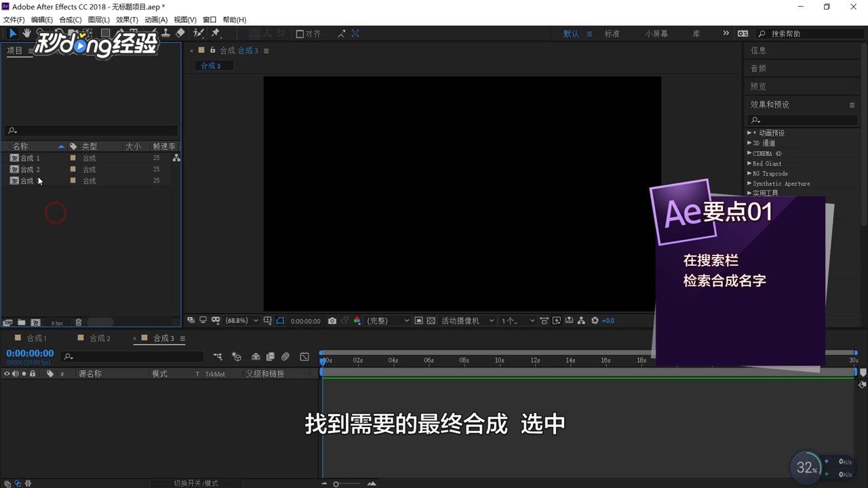Select the Puppet Pin tool

[216, 33]
